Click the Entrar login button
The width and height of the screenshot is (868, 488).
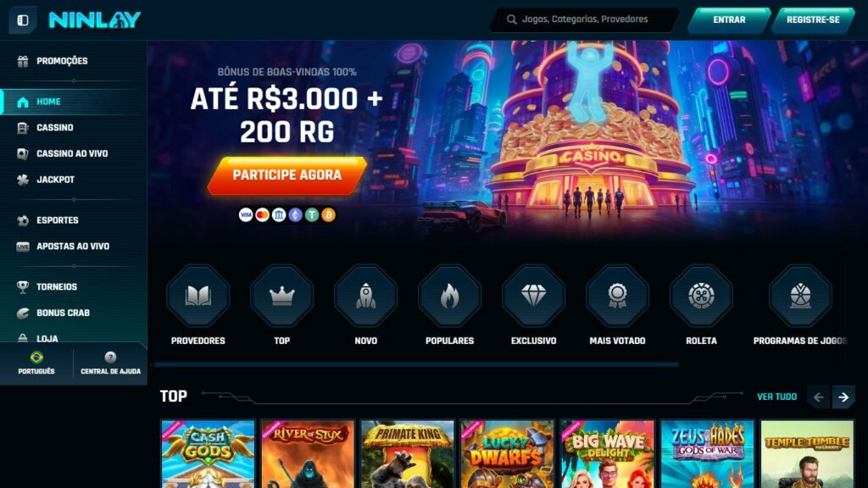click(729, 20)
